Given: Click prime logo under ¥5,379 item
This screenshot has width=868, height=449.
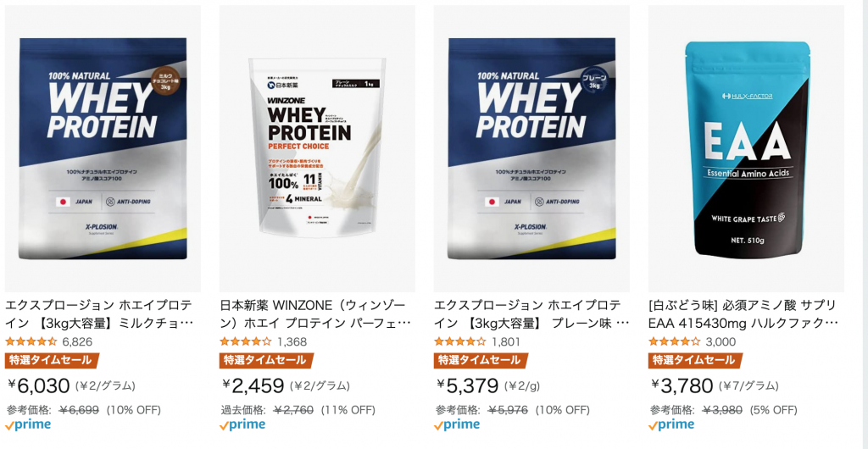Looking at the screenshot, I should (457, 425).
